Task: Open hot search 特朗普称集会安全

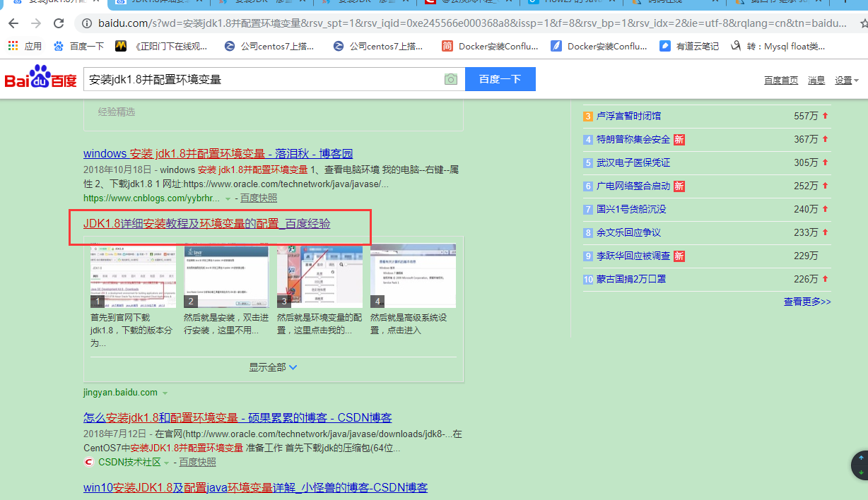Action: point(633,139)
